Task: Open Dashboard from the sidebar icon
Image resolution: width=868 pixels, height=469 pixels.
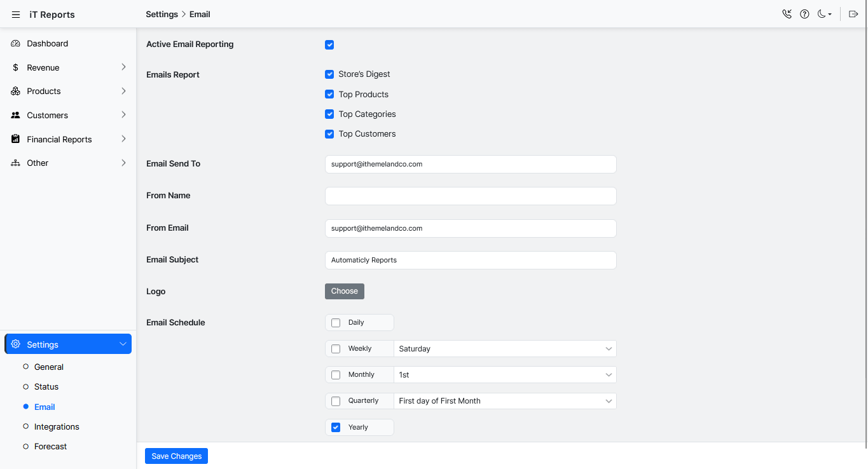Action: tap(16, 44)
